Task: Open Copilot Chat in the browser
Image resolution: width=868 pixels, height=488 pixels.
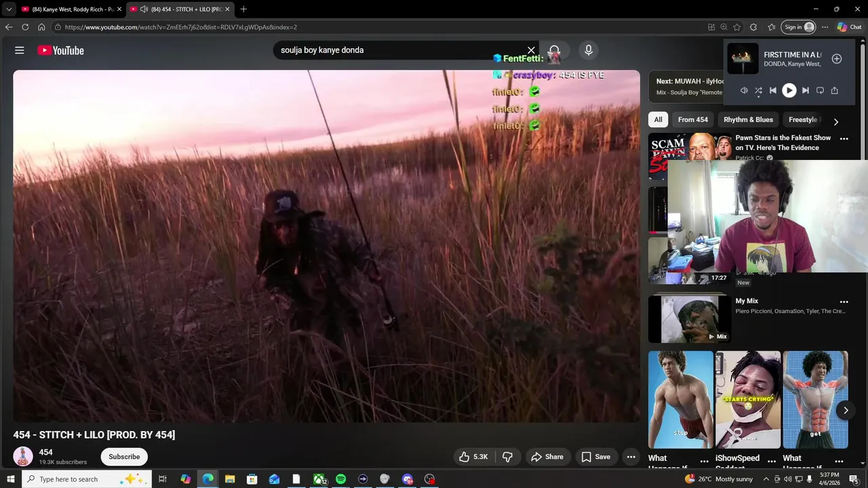Action: coord(849,27)
